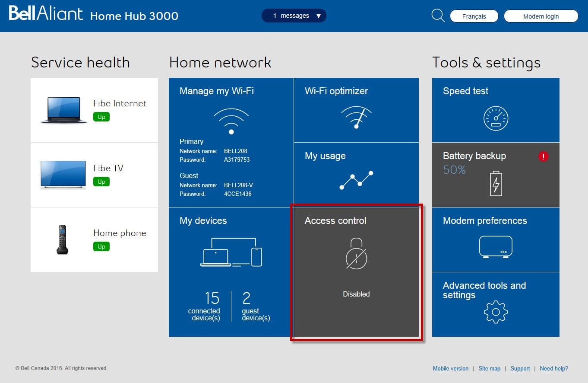Click the Access control padlock icon

tap(356, 255)
